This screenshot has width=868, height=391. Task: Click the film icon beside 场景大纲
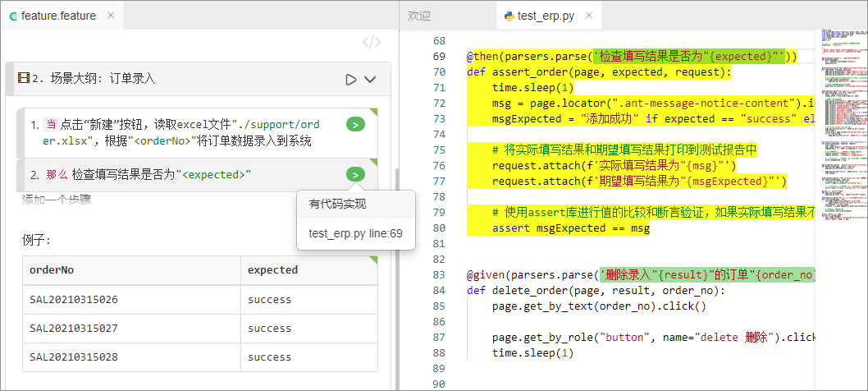[23, 78]
